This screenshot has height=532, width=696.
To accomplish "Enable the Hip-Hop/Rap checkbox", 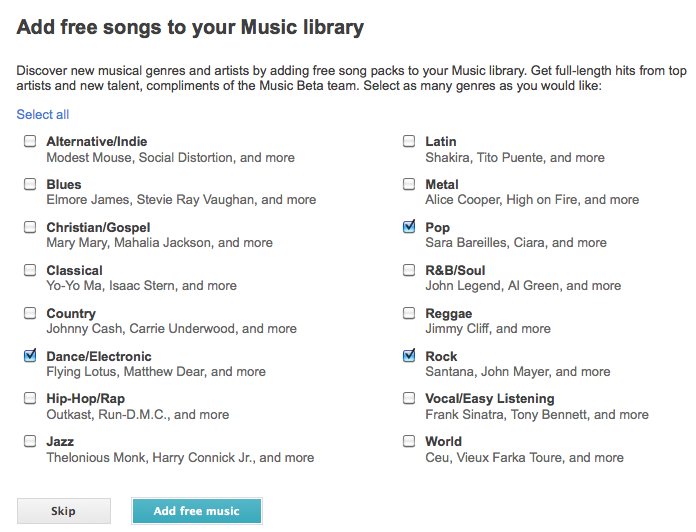I will pos(30,398).
